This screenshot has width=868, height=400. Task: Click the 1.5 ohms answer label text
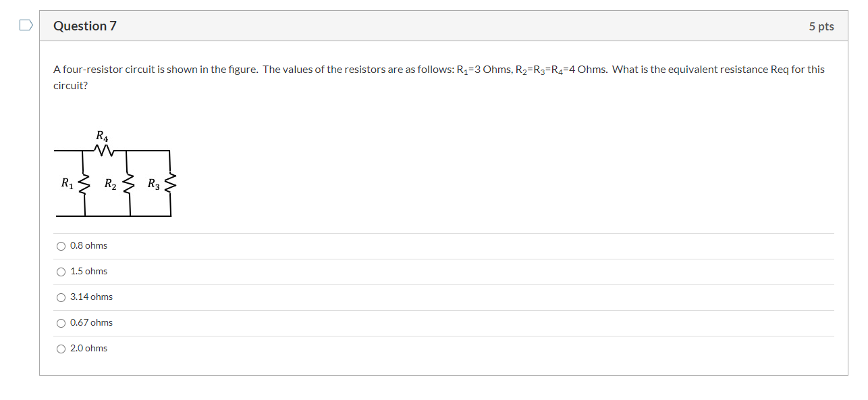pyautogui.click(x=88, y=272)
